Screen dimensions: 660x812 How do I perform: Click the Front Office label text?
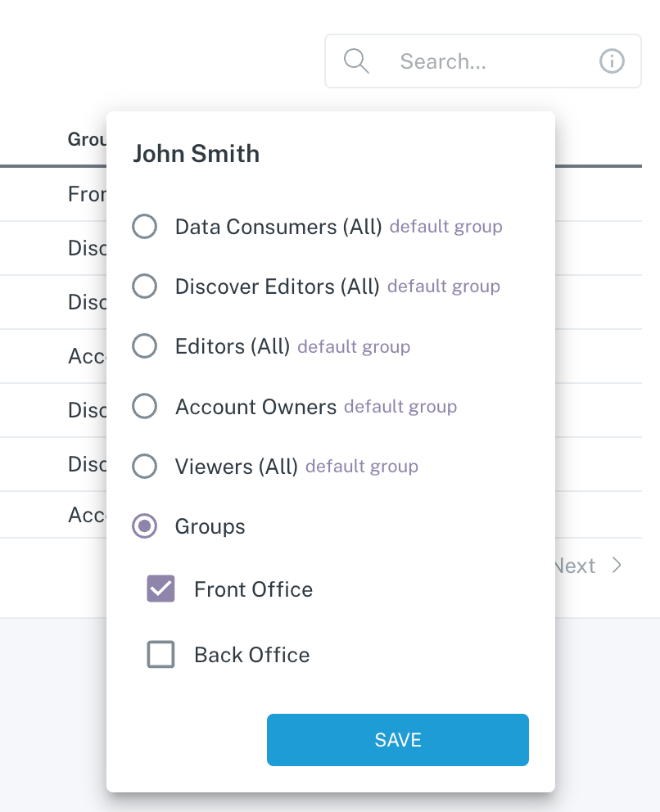tap(253, 589)
